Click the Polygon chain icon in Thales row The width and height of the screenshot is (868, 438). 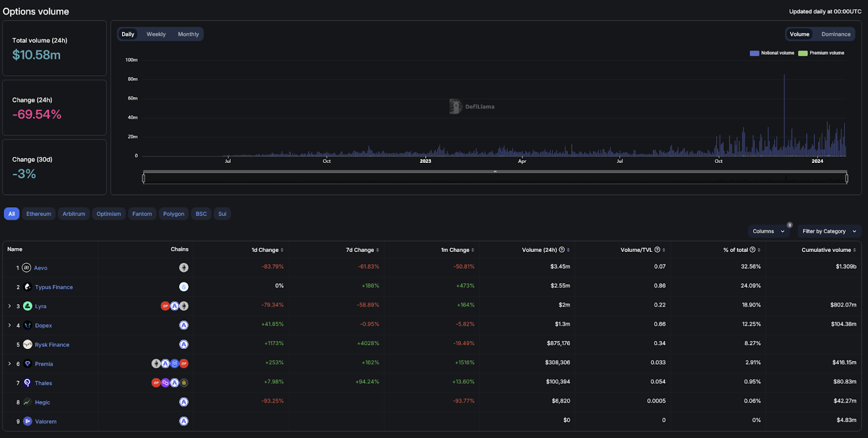point(165,383)
